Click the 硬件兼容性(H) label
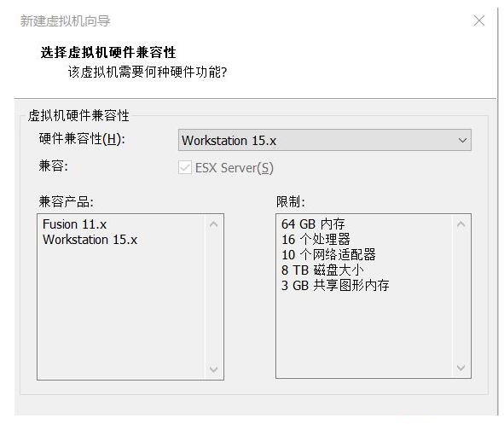Image resolution: width=504 pixels, height=424 pixels. pyautogui.click(x=82, y=139)
